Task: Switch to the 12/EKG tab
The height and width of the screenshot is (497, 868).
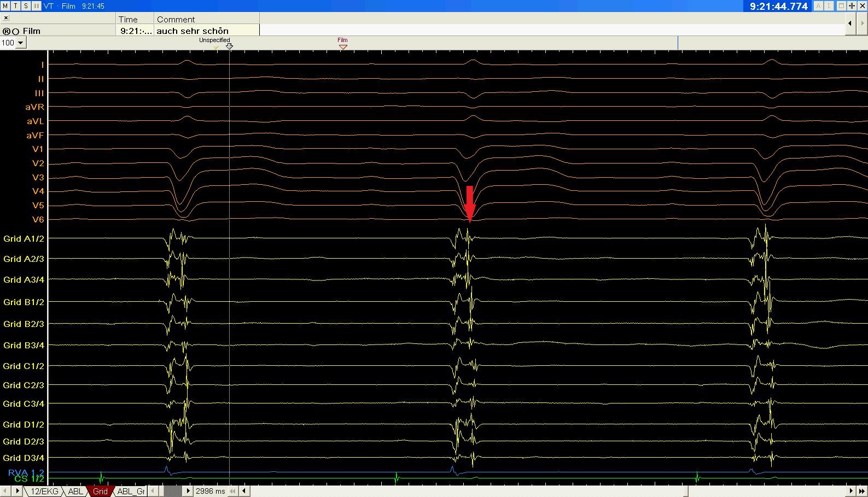Action: coord(44,491)
